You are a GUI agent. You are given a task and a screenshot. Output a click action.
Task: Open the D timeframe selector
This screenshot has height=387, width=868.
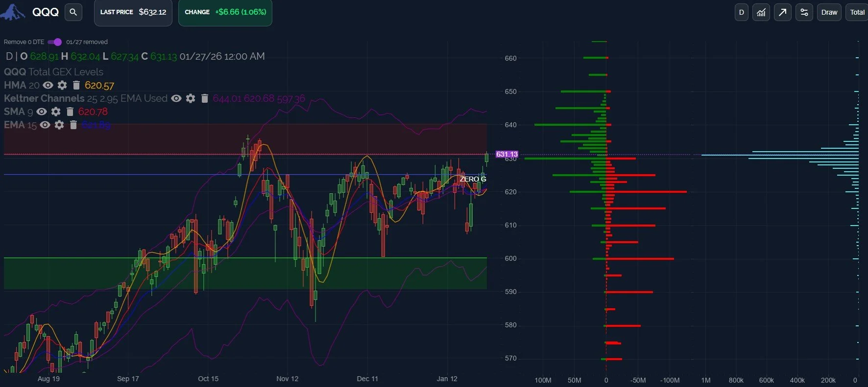(x=742, y=12)
